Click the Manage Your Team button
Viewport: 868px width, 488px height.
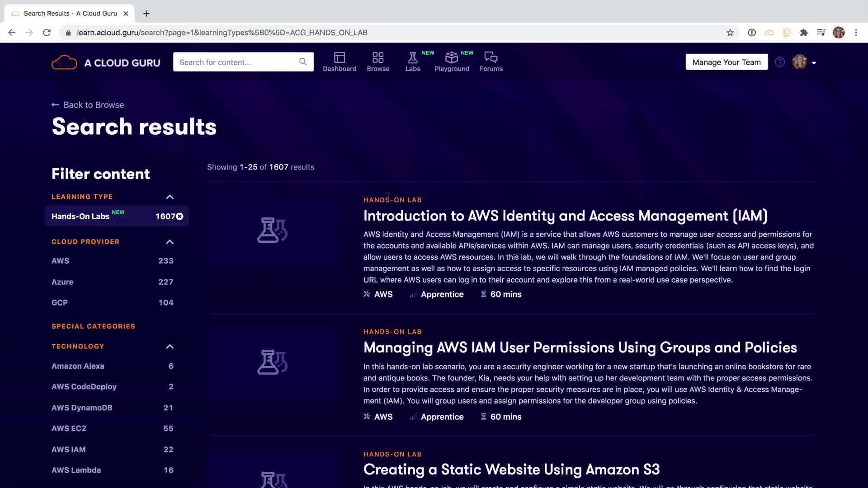(x=726, y=62)
